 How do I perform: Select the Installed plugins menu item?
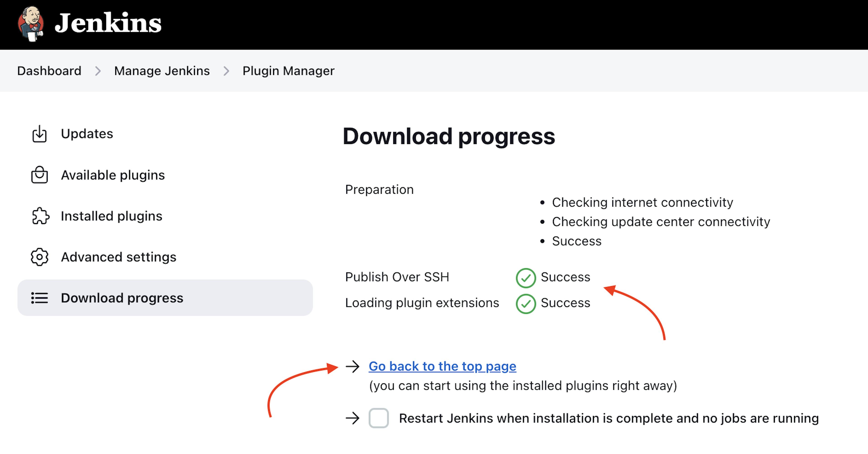(111, 215)
